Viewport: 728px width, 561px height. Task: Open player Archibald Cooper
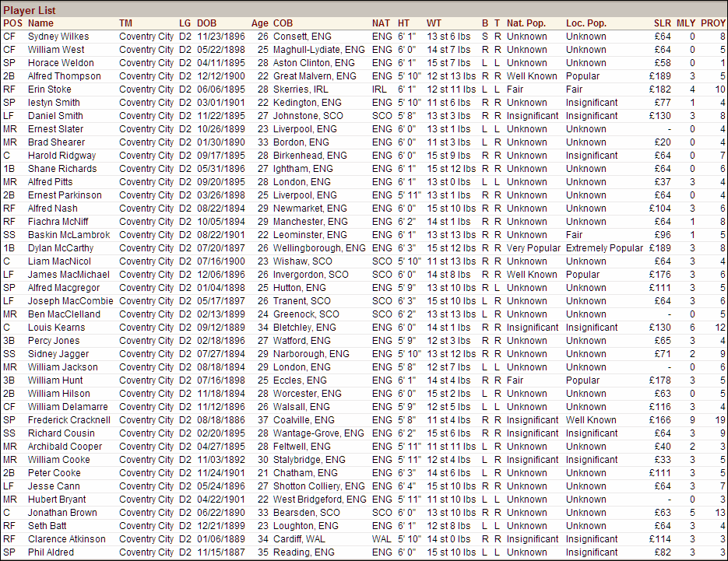[65, 447]
